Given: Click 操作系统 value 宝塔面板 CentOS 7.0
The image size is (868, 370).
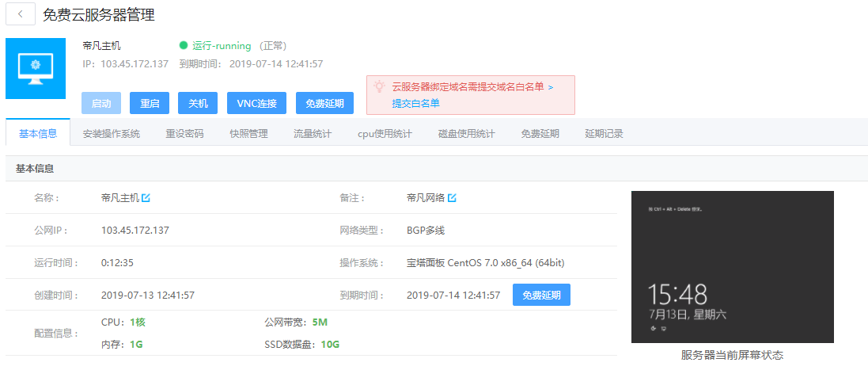Looking at the screenshot, I should [486, 262].
